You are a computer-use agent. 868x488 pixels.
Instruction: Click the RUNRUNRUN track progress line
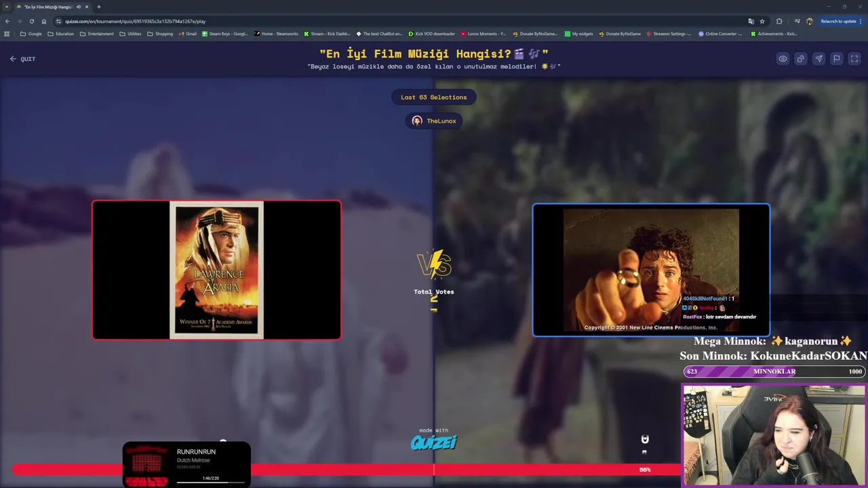pos(210,483)
